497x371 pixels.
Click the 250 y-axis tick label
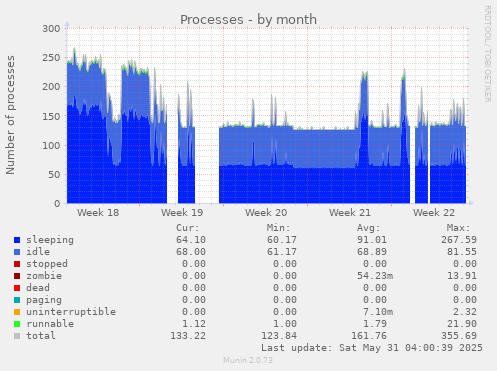tap(51, 58)
